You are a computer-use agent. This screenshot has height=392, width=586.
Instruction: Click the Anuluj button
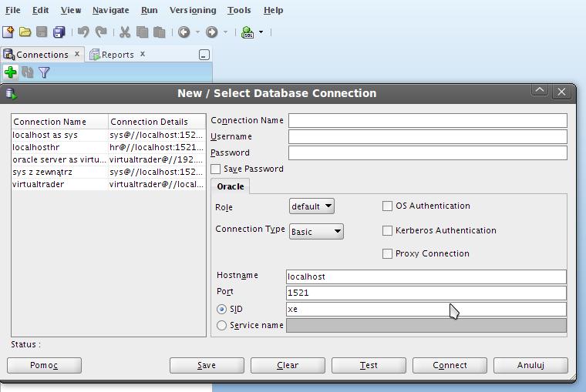(x=530, y=365)
